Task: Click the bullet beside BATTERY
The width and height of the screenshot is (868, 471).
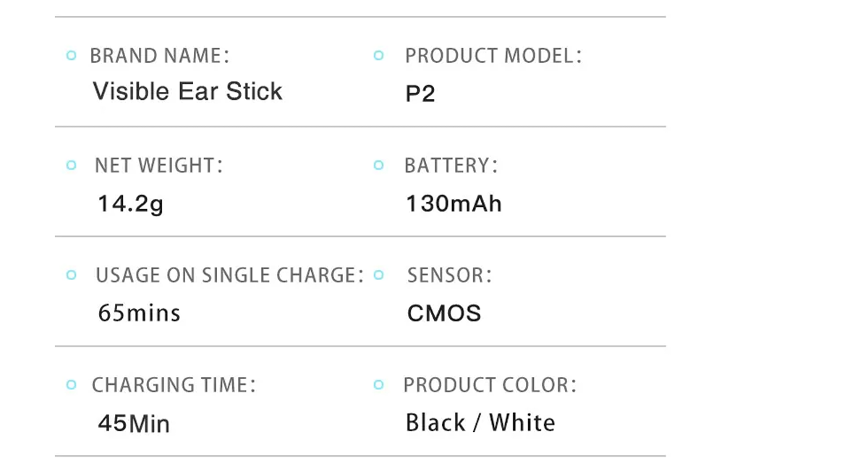Action: 378,166
